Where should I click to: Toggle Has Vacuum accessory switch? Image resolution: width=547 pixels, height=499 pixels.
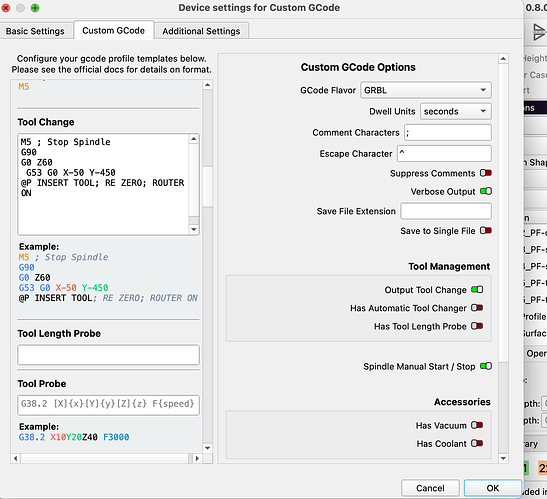[x=477, y=425]
